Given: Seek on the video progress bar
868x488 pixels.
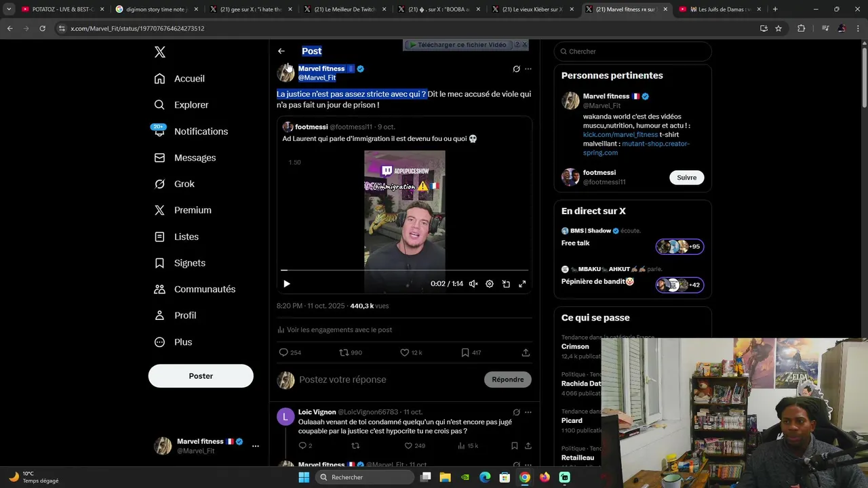Looking at the screenshot, I should pyautogui.click(x=404, y=270).
